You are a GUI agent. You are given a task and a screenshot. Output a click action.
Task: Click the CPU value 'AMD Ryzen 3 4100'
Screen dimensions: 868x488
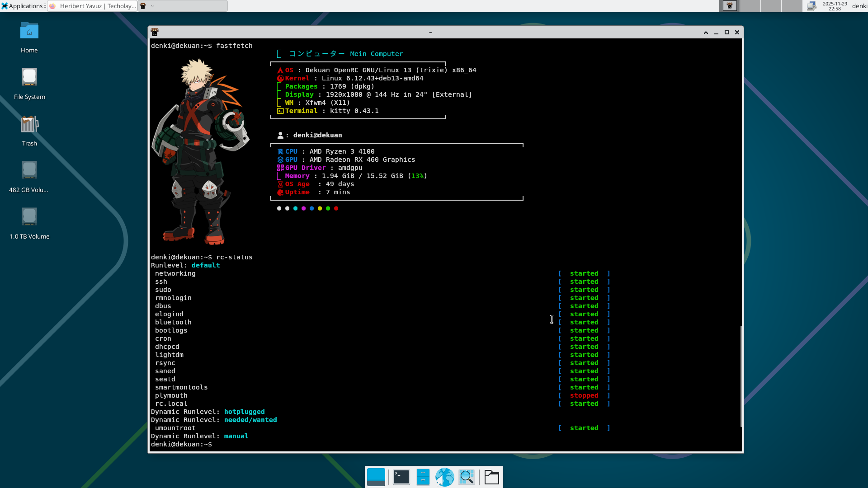[x=342, y=151]
